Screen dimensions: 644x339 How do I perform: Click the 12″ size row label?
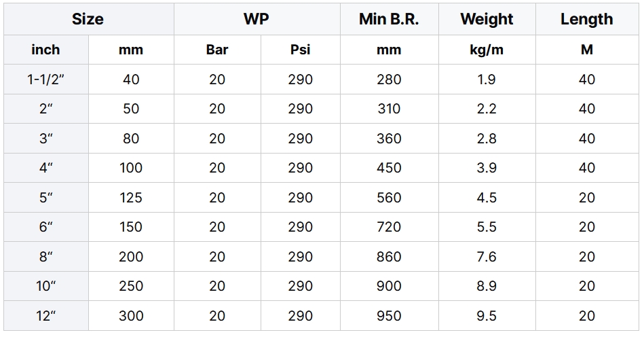click(x=46, y=316)
